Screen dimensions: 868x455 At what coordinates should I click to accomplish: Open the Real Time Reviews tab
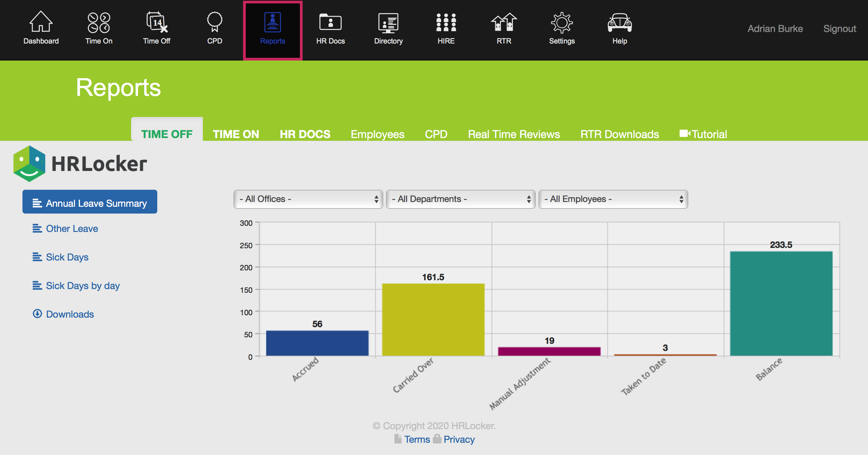coord(514,134)
